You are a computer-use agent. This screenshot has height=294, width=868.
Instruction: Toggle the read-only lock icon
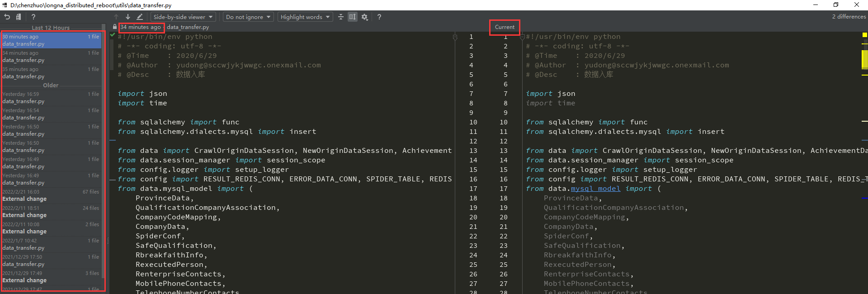pyautogui.click(x=115, y=27)
